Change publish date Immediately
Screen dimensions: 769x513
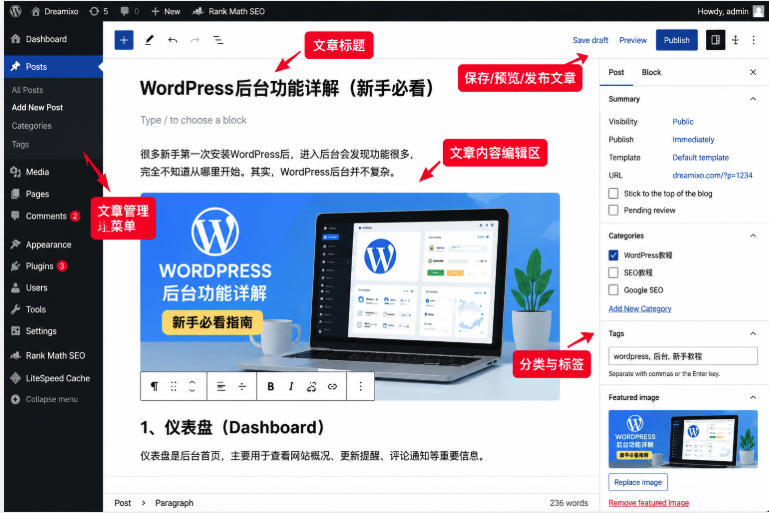693,140
